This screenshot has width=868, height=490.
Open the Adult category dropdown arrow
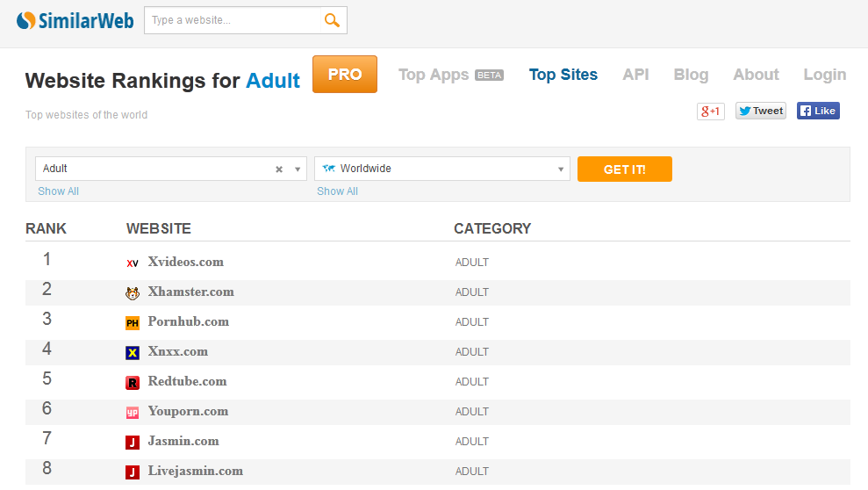tap(298, 169)
